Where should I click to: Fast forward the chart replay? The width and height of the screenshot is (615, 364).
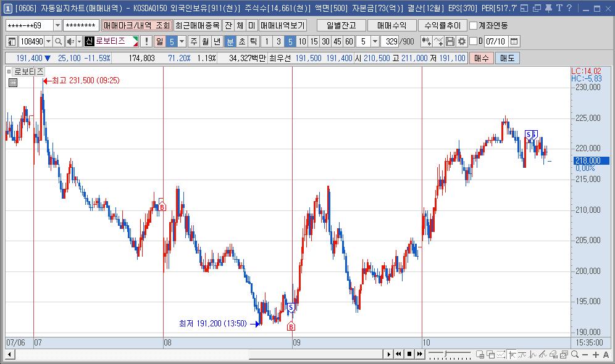tap(420, 354)
